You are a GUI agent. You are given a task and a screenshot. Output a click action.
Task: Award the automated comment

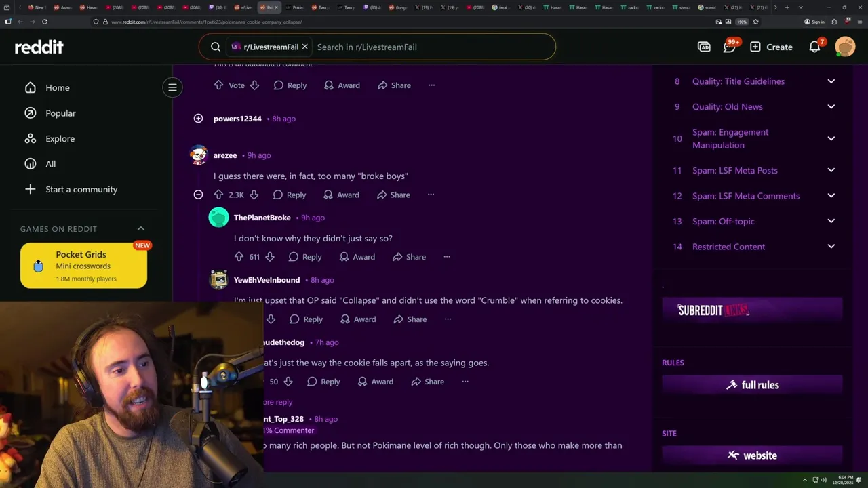coord(342,85)
